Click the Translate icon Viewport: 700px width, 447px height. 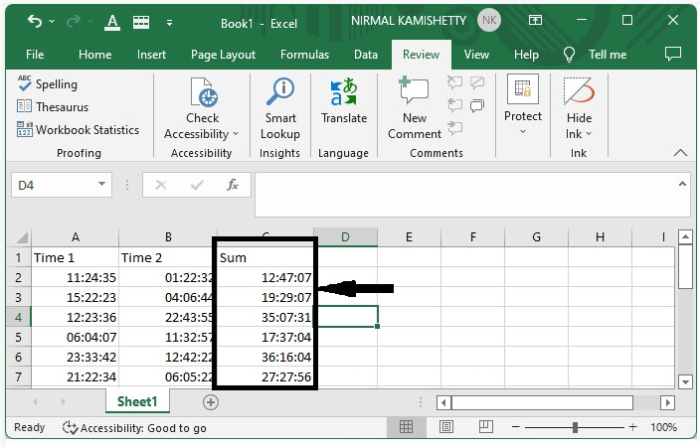pos(343,92)
